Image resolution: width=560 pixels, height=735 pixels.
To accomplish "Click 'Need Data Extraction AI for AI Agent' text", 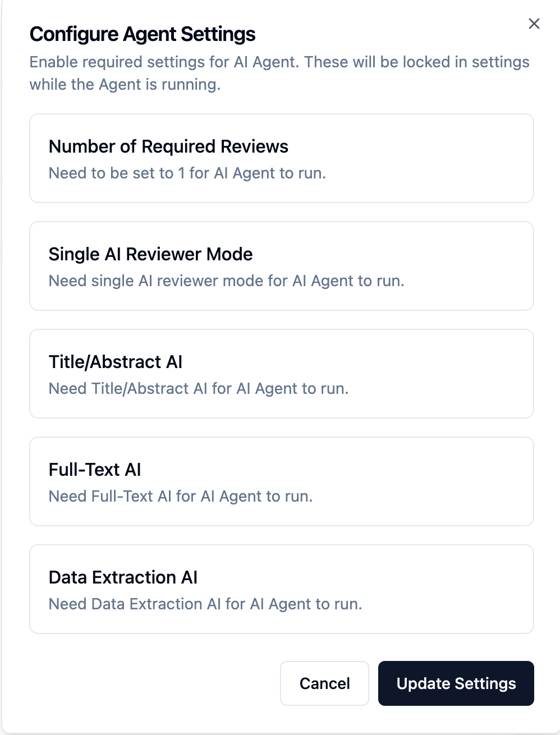I will pyautogui.click(x=205, y=604).
